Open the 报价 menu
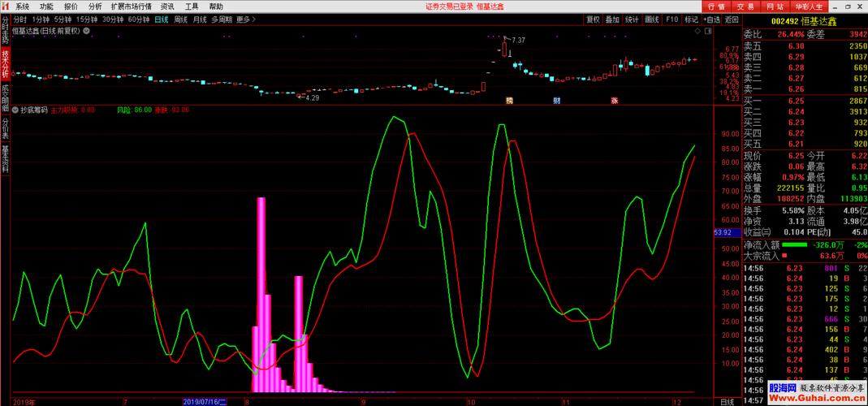This screenshot has width=868, height=406. pyautogui.click(x=71, y=6)
